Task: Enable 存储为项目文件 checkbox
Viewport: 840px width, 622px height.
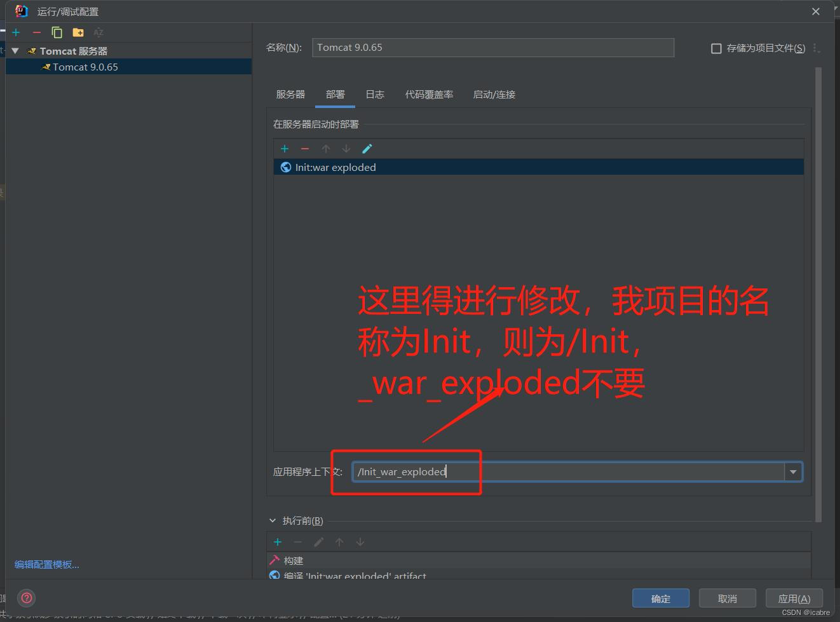Action: [716, 48]
